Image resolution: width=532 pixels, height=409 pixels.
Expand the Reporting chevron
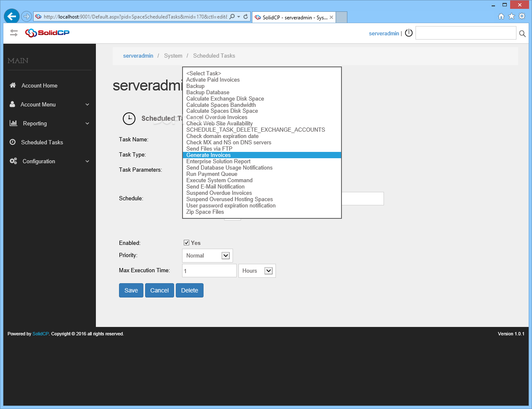pyautogui.click(x=87, y=123)
